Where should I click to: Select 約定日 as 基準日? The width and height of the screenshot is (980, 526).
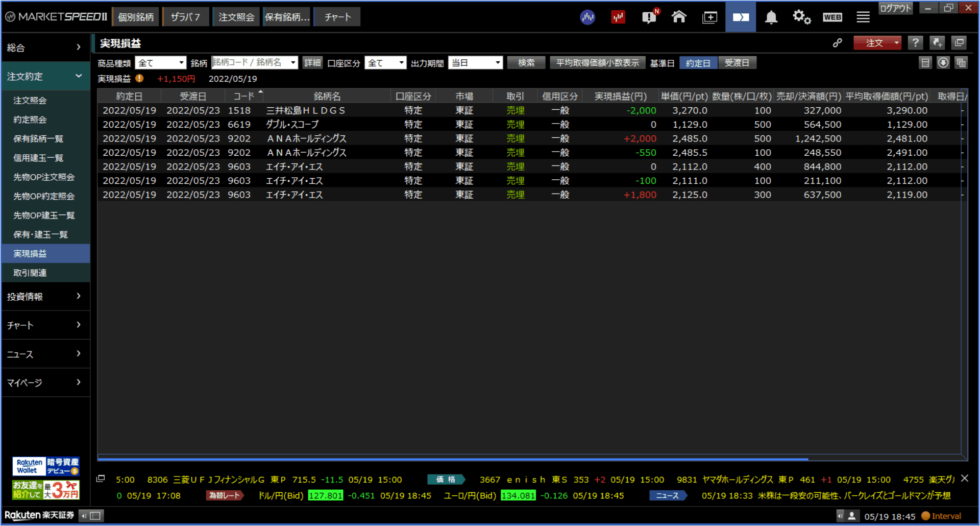pos(698,63)
